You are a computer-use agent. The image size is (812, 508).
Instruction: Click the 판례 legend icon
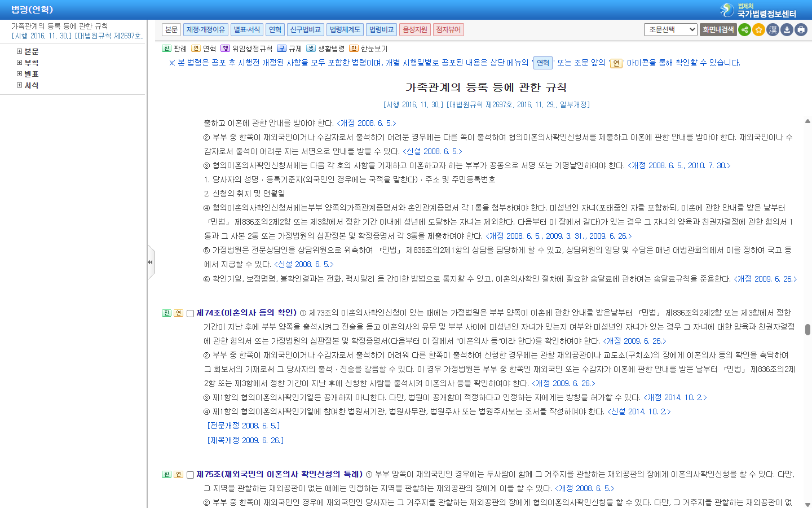[x=166, y=49]
